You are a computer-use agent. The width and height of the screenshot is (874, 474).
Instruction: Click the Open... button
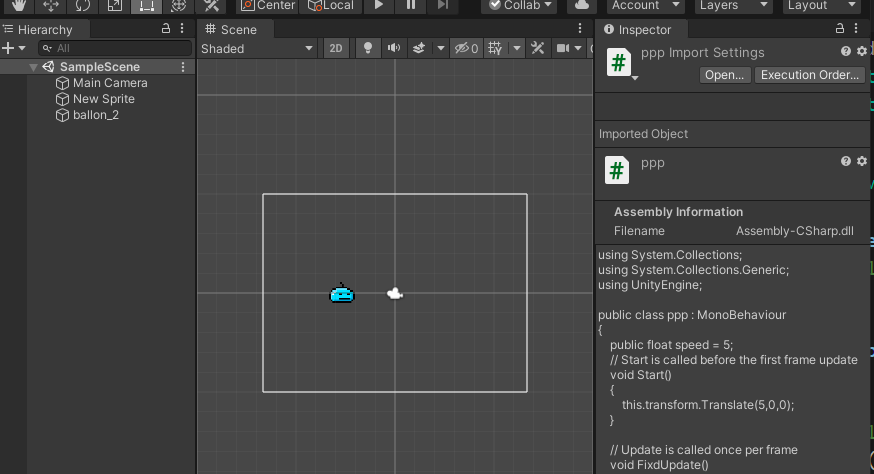[723, 75]
